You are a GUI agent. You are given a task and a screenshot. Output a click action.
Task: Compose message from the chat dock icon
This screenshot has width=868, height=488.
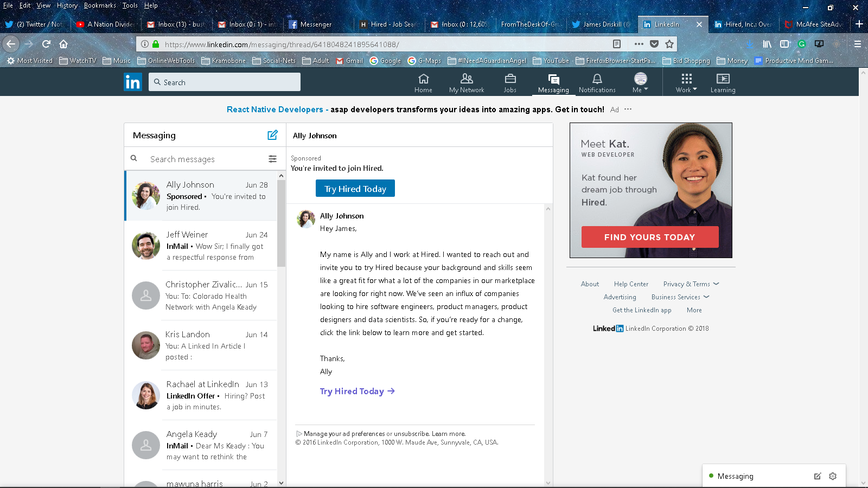click(818, 476)
